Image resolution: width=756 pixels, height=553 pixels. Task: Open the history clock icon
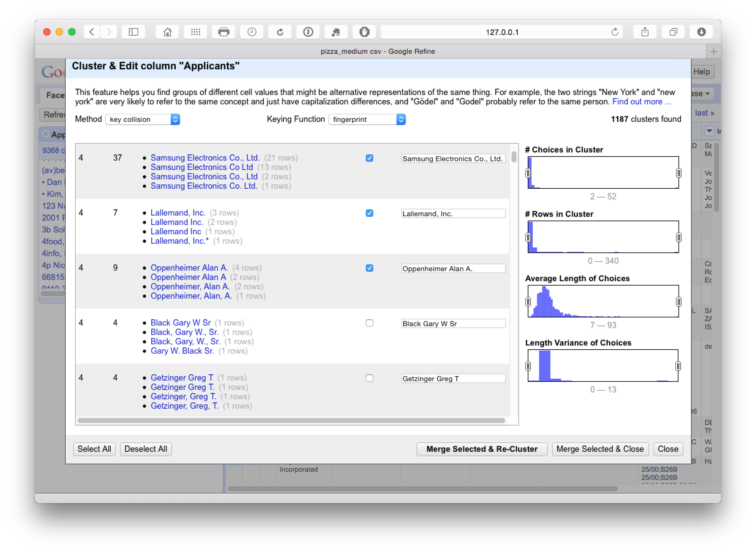coord(252,32)
